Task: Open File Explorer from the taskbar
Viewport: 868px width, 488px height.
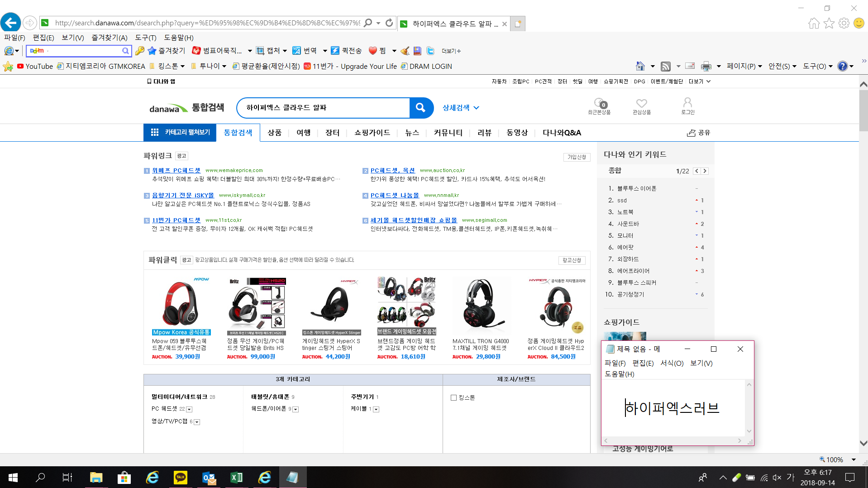Action: pos(96,477)
